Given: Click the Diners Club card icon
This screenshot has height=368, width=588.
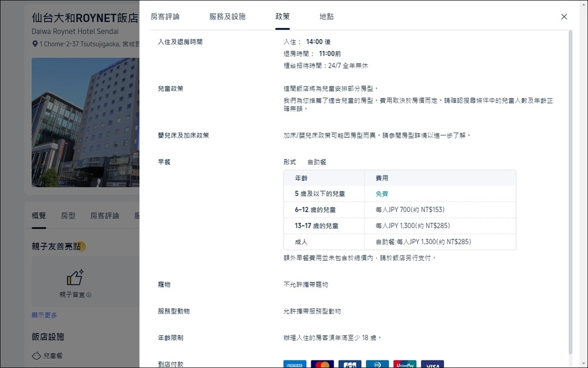Looking at the screenshot, I should 377,364.
